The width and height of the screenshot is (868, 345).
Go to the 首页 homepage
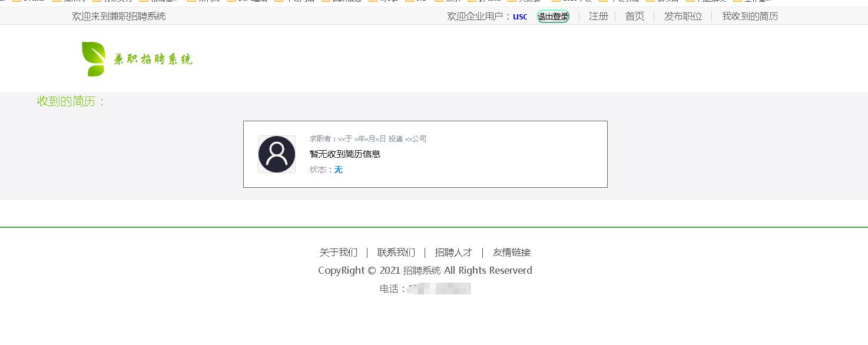[634, 16]
